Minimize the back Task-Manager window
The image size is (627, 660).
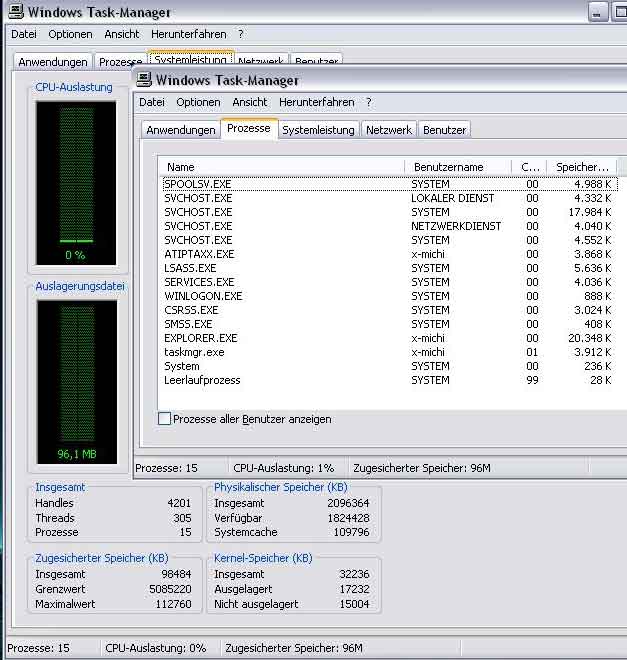coord(598,12)
